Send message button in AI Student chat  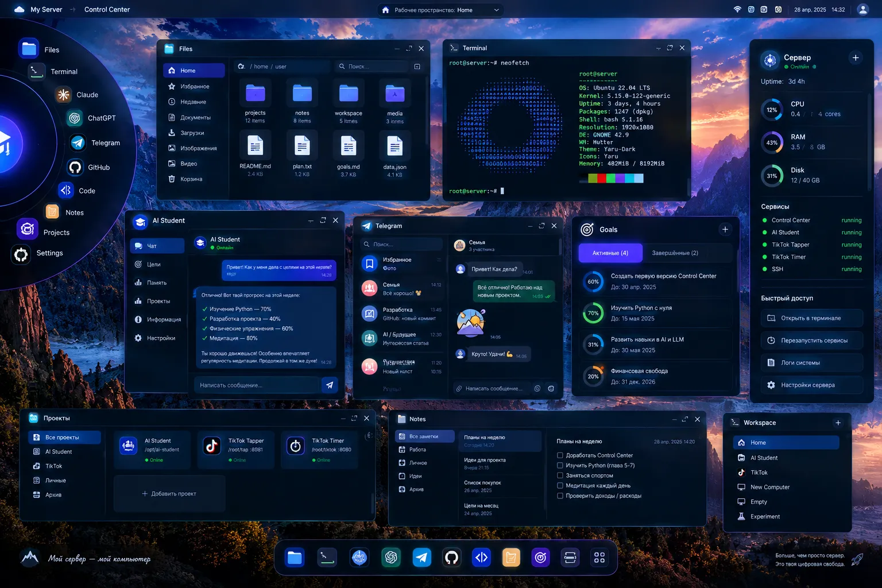tap(330, 385)
